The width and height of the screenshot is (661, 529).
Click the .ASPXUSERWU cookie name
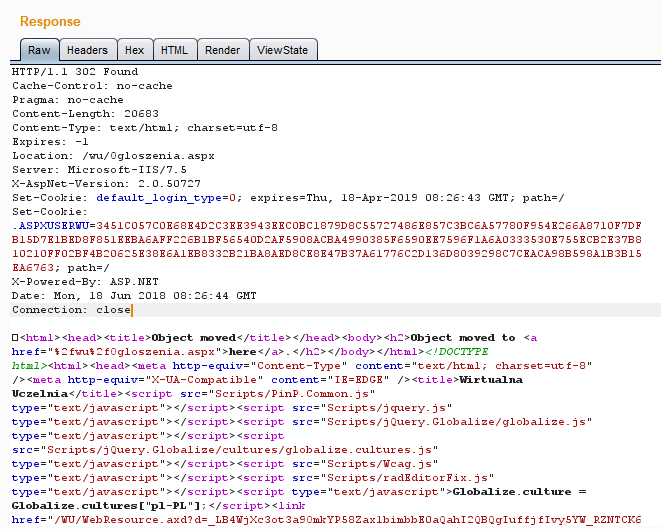point(50,226)
